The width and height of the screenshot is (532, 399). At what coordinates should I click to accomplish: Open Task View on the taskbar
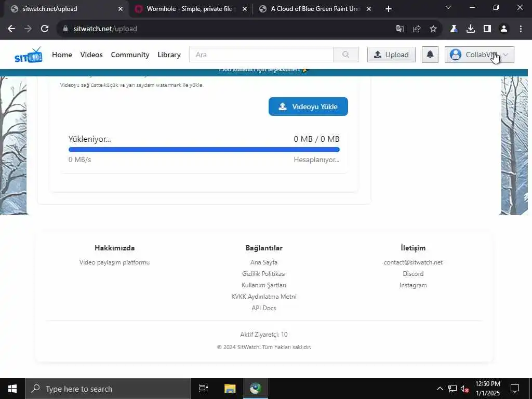tap(203, 389)
